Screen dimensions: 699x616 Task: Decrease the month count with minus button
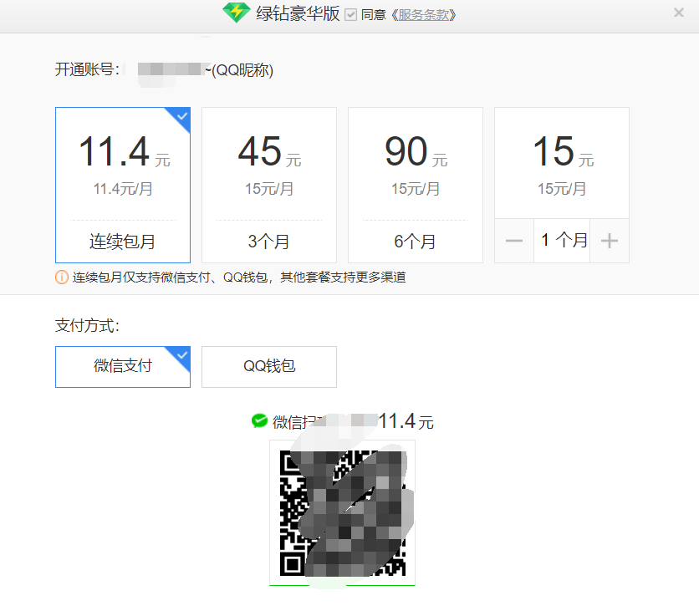coord(514,241)
